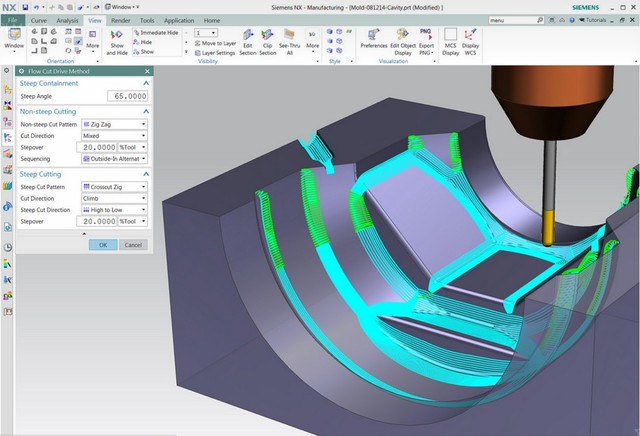Click the Export PNG tool
The width and height of the screenshot is (640, 436).
coord(426,42)
